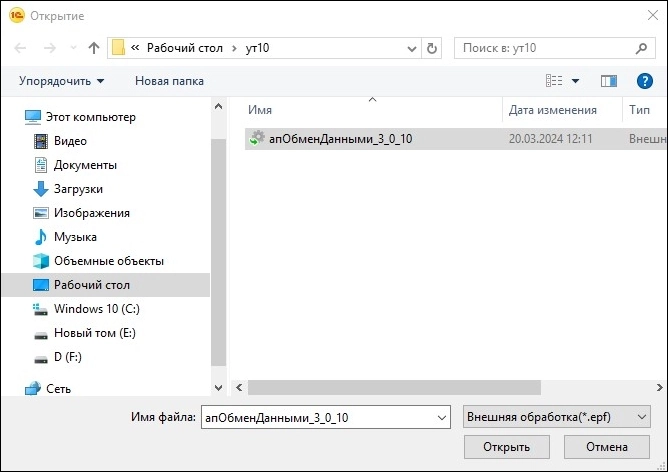Click the Имя файла text field

coord(318,417)
